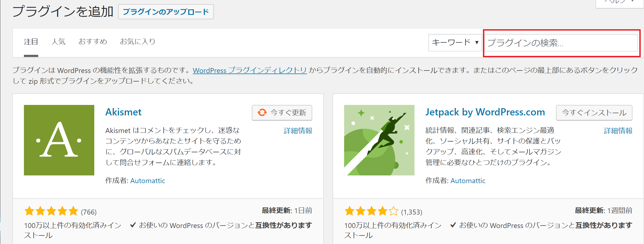Switch to the お気に入り tab
Viewport: 644px width, 244px height.
point(137,42)
